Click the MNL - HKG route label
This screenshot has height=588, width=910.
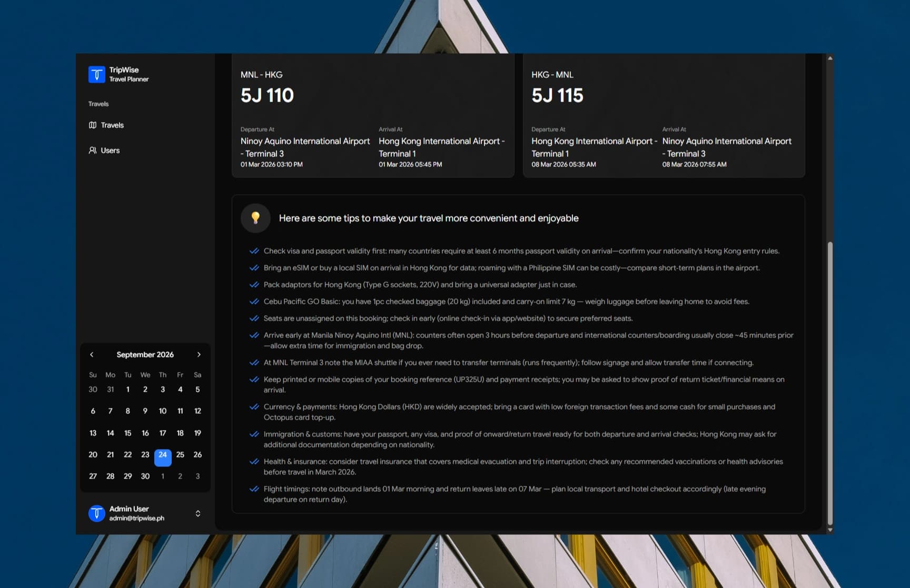[x=262, y=75]
